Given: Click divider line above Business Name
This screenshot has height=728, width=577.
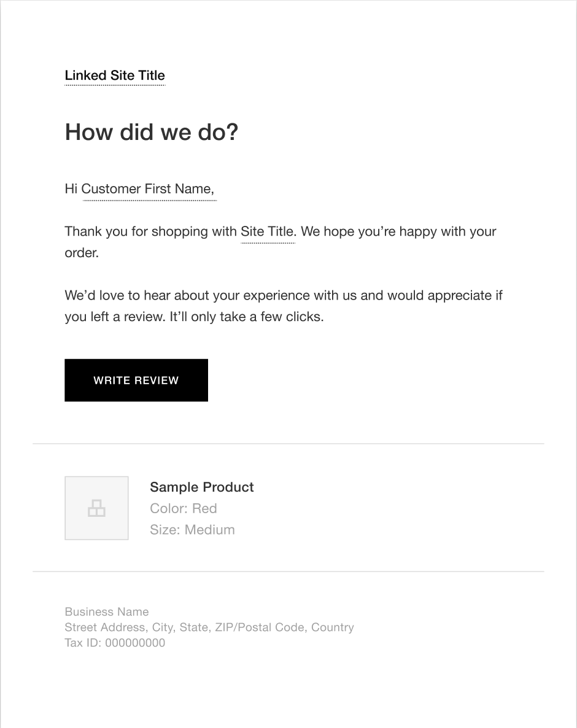Looking at the screenshot, I should [x=288, y=571].
